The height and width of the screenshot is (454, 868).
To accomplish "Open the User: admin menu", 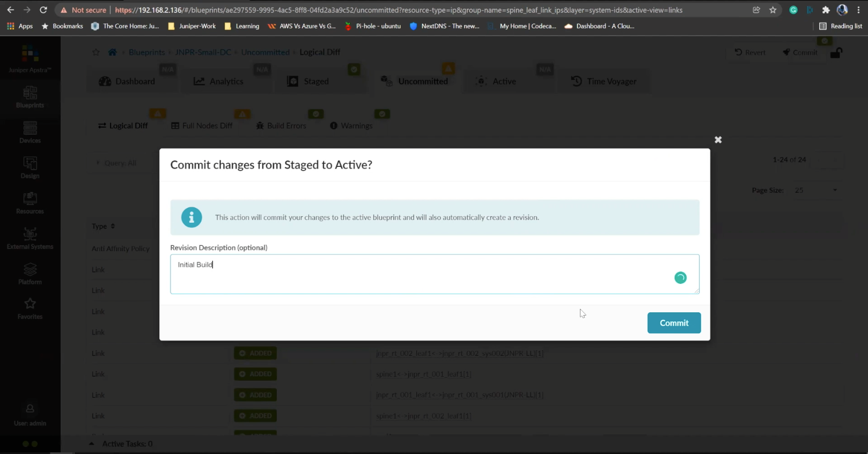I will 30,415.
